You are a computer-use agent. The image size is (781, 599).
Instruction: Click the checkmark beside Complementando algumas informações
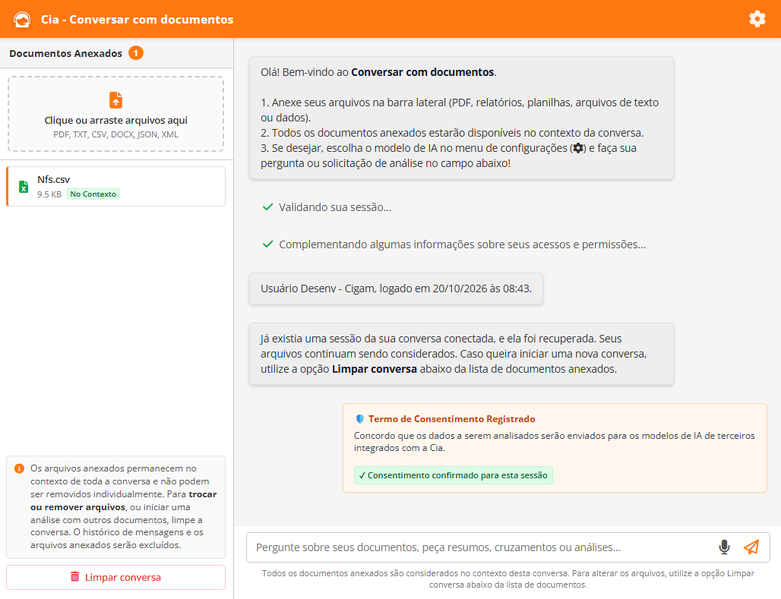(x=267, y=244)
